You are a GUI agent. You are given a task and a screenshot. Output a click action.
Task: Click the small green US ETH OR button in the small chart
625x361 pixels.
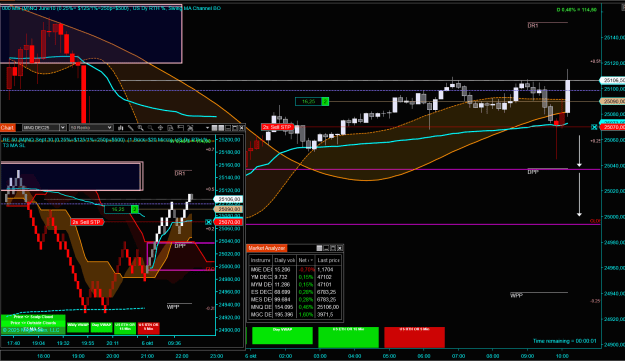(x=125, y=328)
